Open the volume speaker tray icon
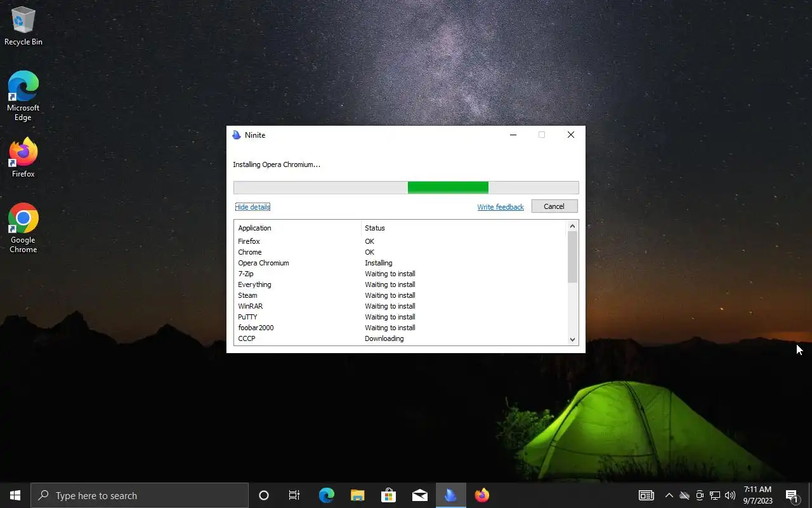 [730, 495]
